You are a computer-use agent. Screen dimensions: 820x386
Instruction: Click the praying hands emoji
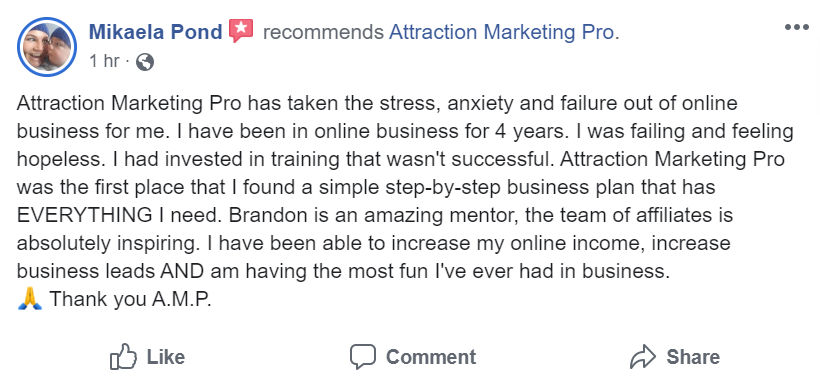(29, 299)
